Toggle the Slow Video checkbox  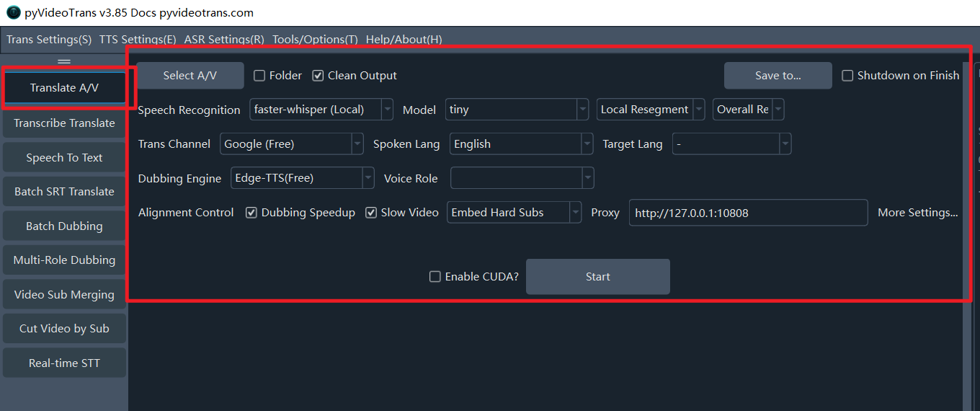(371, 213)
